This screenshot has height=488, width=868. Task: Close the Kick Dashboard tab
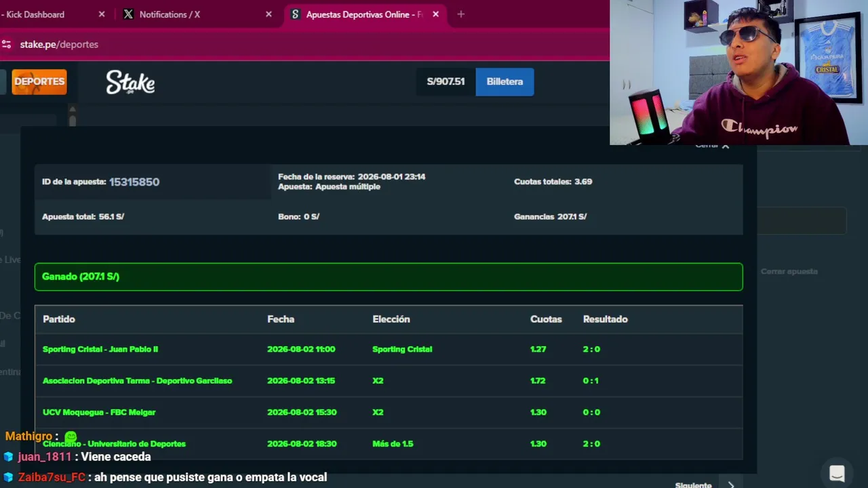point(102,14)
